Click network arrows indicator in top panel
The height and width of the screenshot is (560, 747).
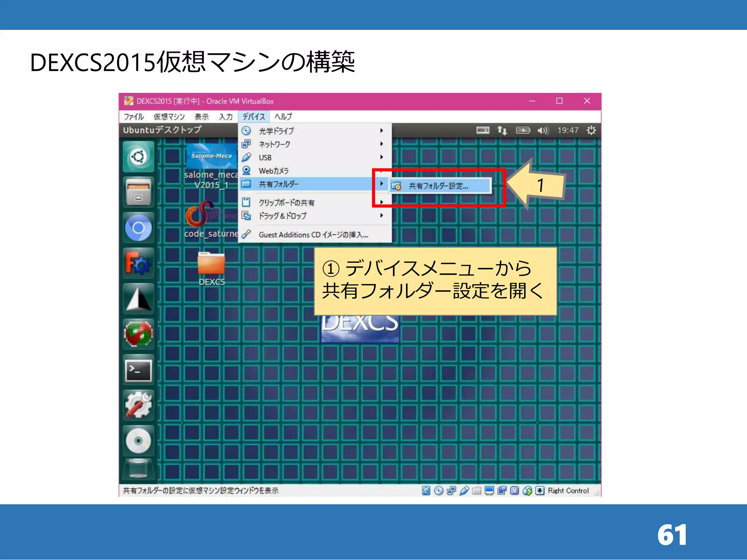(x=502, y=130)
